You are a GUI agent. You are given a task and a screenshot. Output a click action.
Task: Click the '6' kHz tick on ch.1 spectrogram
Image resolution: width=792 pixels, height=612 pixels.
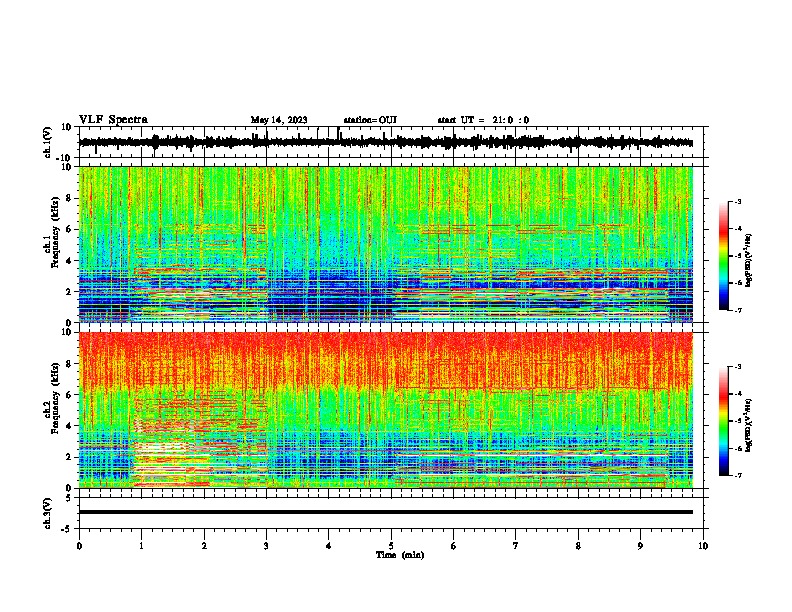[x=69, y=229]
